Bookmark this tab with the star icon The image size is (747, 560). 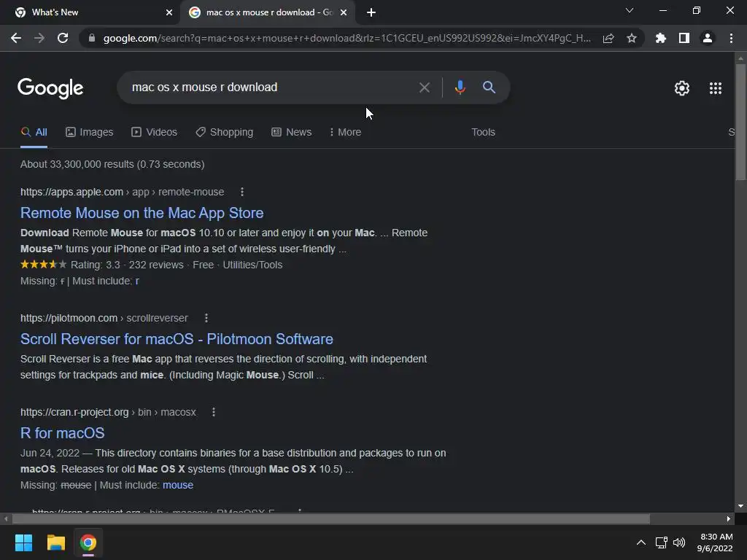click(632, 38)
